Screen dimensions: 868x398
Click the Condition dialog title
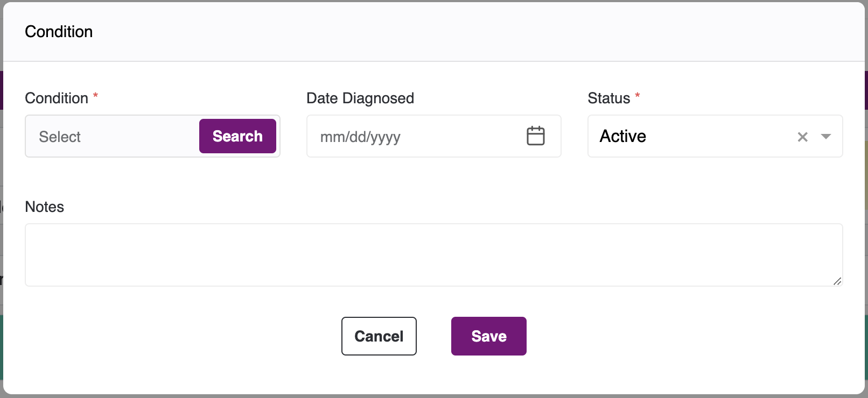pos(59,32)
